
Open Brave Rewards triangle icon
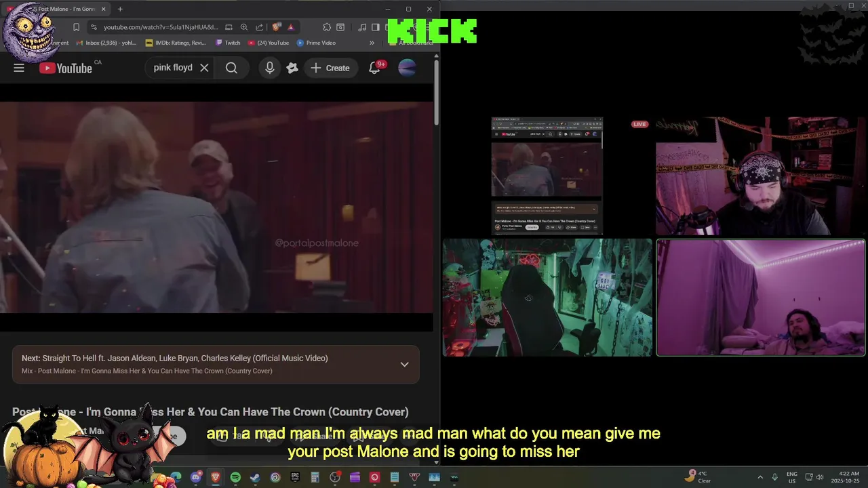coord(290,27)
